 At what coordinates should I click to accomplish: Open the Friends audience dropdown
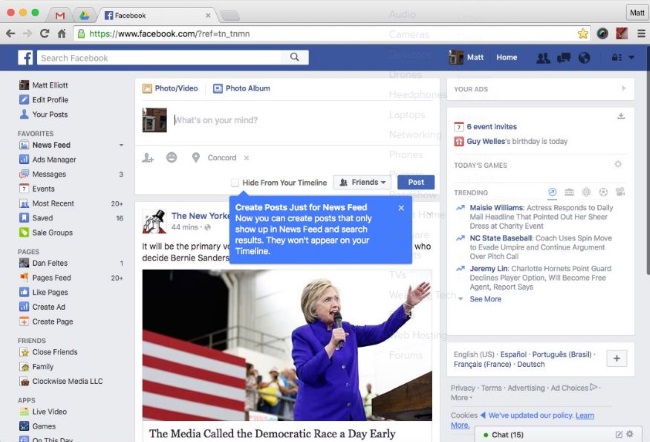(x=361, y=183)
